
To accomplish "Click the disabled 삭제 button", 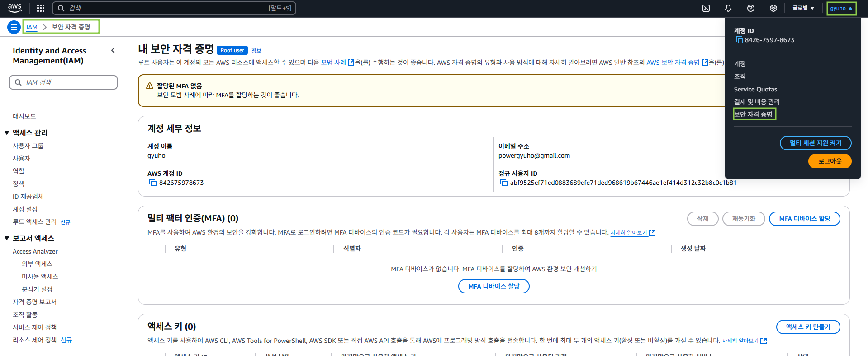I will pos(702,219).
